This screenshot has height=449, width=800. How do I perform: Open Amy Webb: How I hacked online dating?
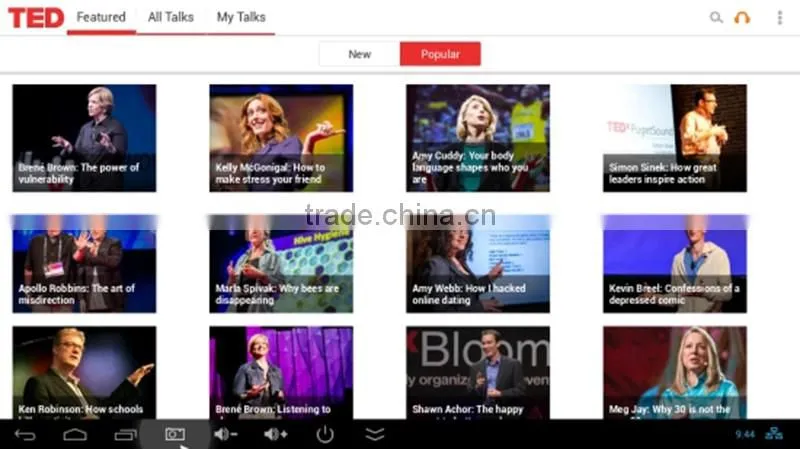pos(478,264)
